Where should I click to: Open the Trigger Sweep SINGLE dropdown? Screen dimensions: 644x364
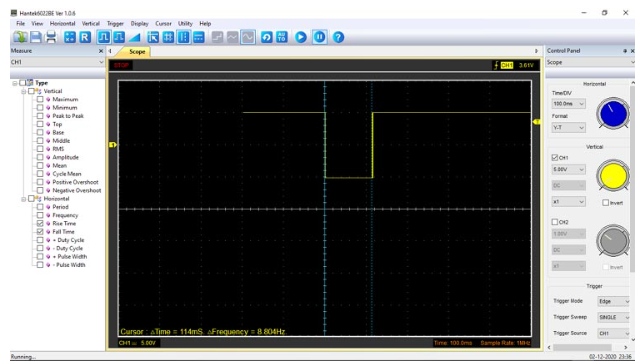click(613, 317)
